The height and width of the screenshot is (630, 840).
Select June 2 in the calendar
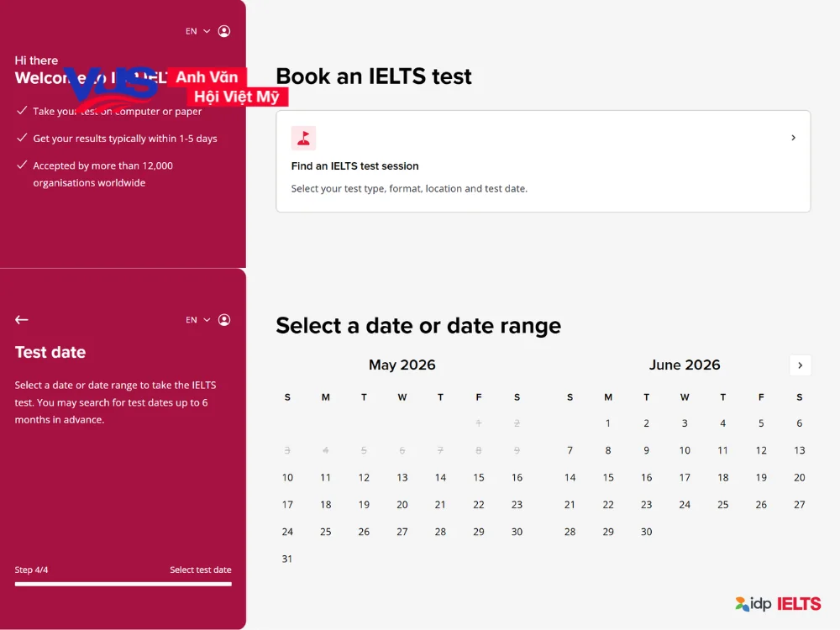pyautogui.click(x=647, y=423)
